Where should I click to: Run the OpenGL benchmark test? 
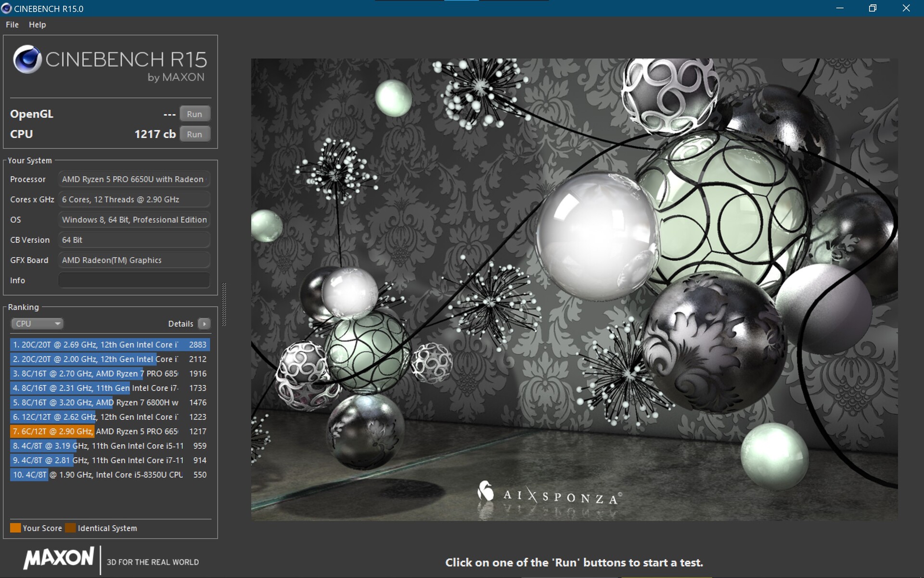[194, 114]
